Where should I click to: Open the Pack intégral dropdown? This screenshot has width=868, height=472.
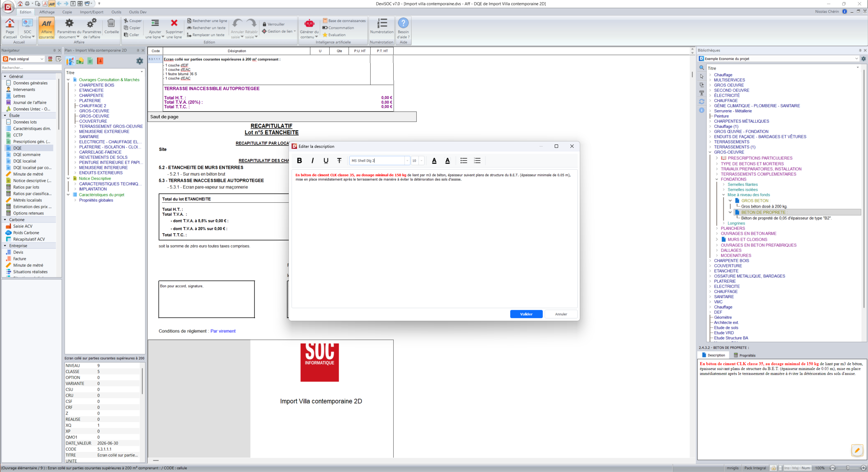tap(23, 59)
